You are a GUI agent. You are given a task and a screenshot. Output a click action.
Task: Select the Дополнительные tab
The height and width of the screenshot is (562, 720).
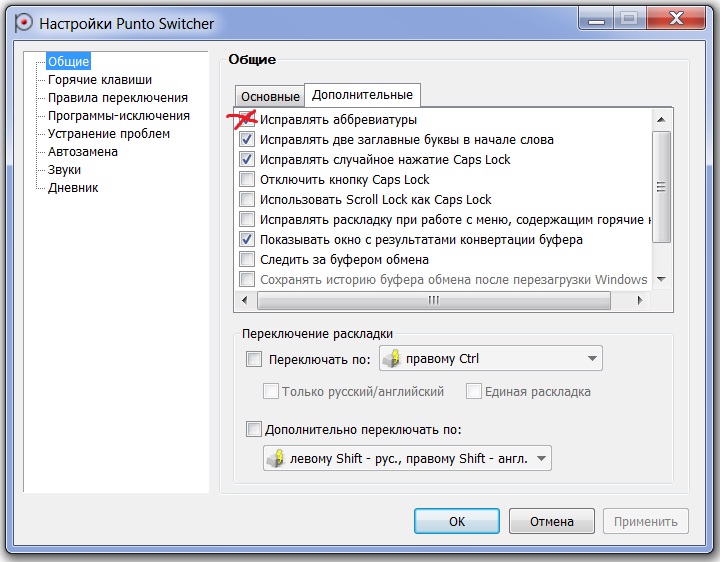click(x=362, y=95)
